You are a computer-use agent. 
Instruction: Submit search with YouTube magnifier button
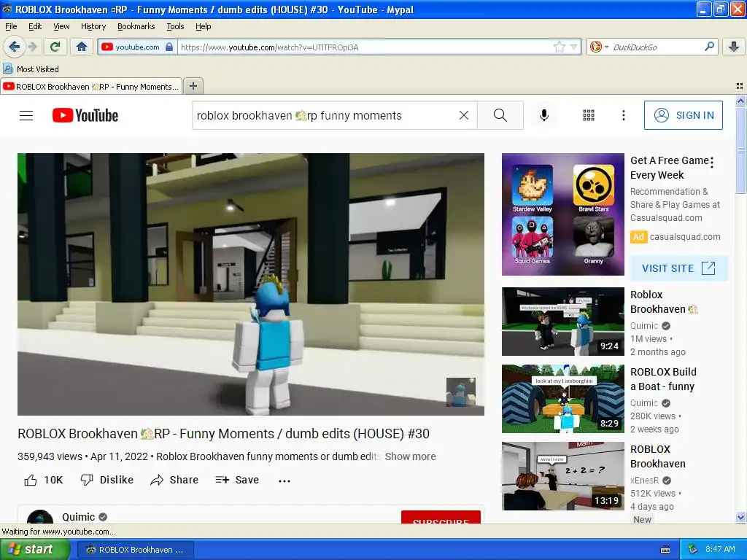[500, 115]
